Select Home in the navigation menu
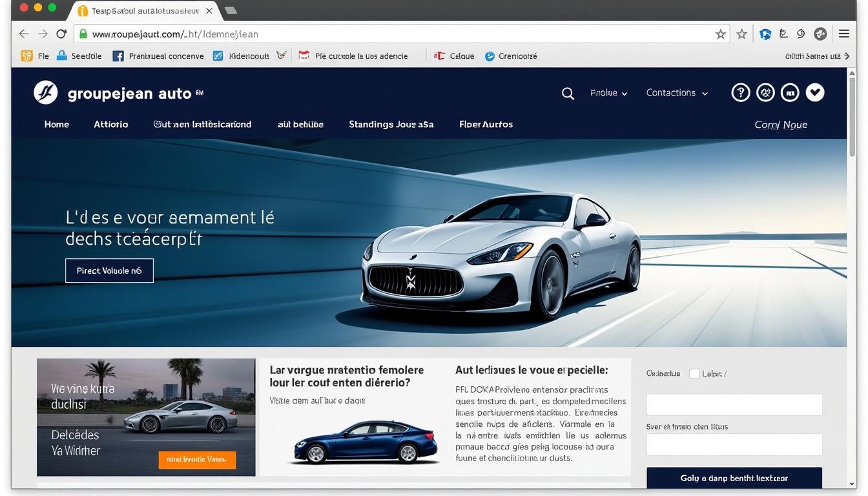This screenshot has width=868, height=496. pos(56,124)
